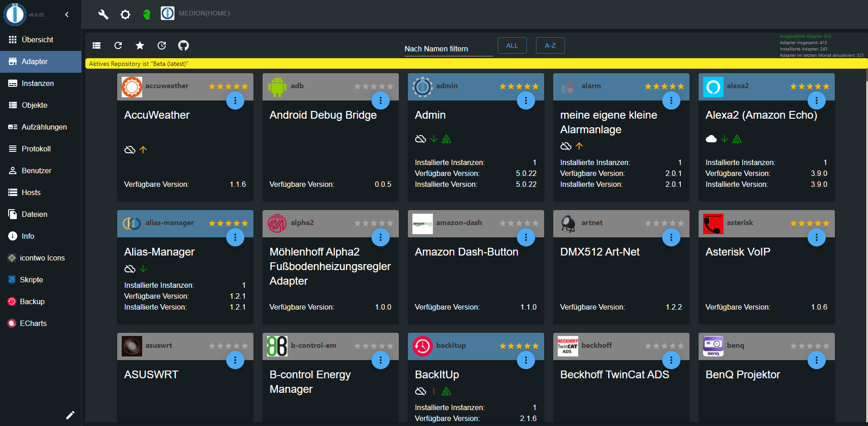Image resolution: width=868 pixels, height=426 pixels.
Task: Open artnet card options menu
Action: 671,237
